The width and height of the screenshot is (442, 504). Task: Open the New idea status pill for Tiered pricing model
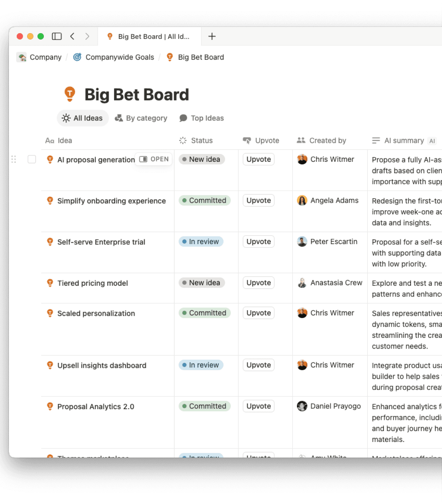coord(201,282)
